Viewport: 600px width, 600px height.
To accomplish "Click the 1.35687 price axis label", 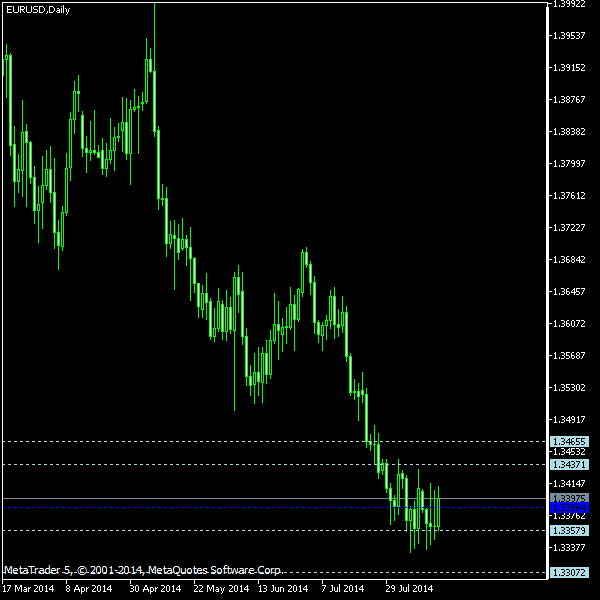I will coord(569,356).
